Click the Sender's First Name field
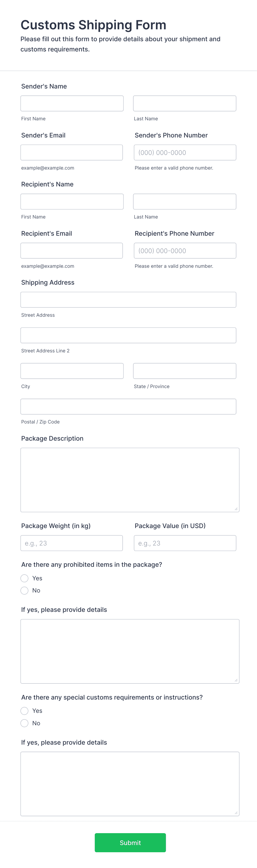The height and width of the screenshot is (868, 257). (72, 103)
